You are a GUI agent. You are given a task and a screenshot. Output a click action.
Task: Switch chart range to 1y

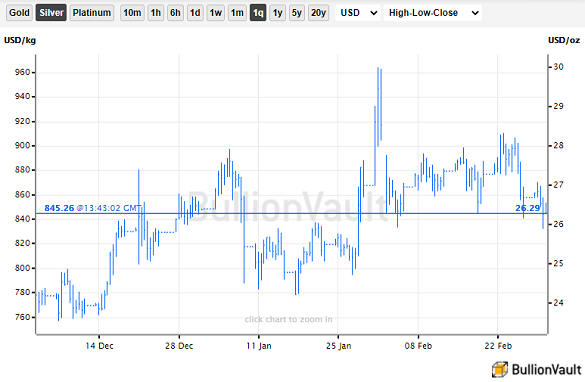[x=277, y=13]
